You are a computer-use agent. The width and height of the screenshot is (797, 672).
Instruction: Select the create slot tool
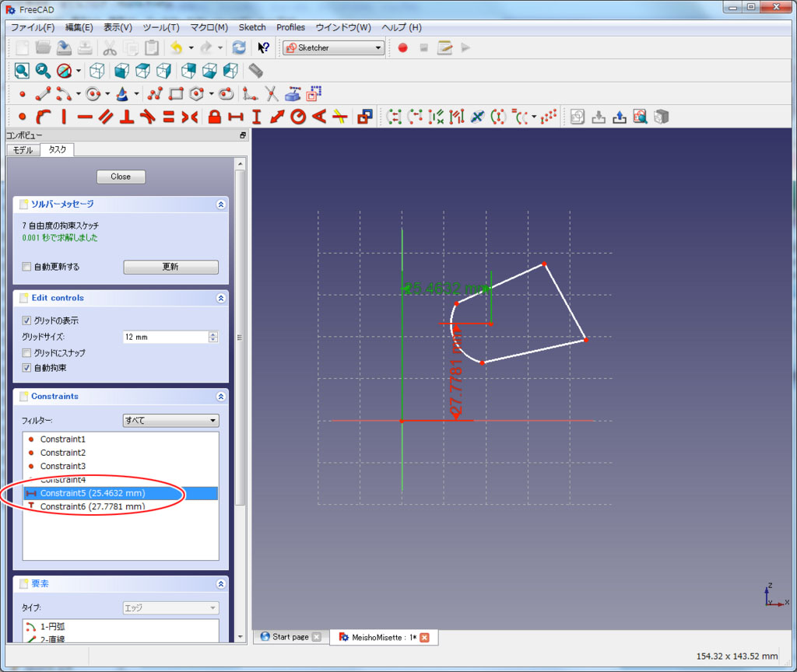[226, 94]
